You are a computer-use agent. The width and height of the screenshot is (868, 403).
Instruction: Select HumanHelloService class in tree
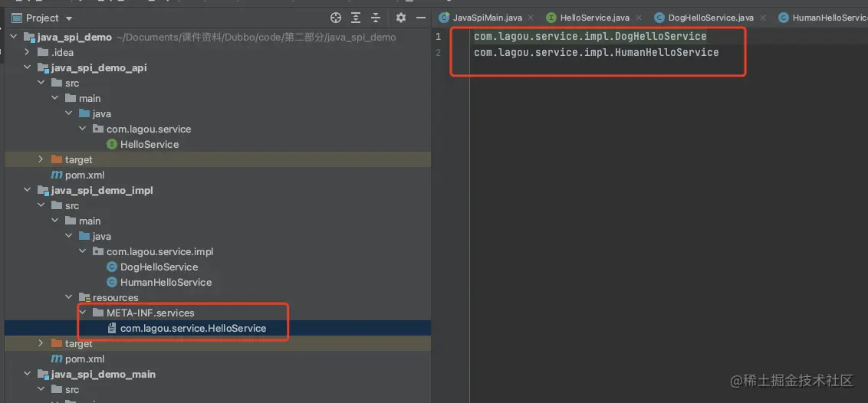(x=166, y=283)
